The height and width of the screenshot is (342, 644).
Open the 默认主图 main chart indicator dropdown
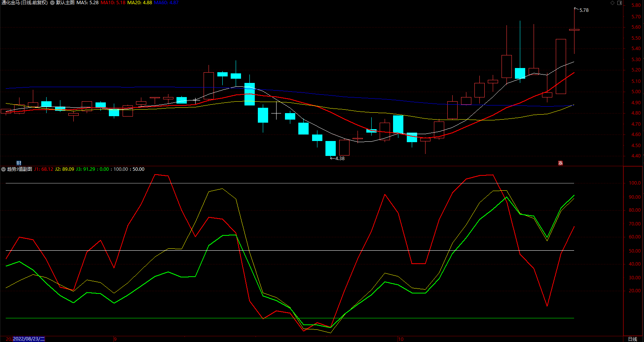pos(52,3)
